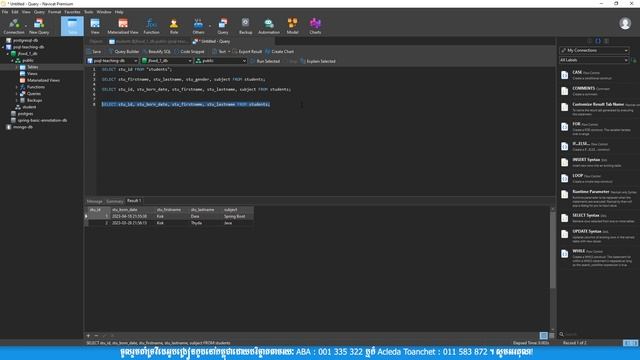Open the public schema dropdown

221,61
